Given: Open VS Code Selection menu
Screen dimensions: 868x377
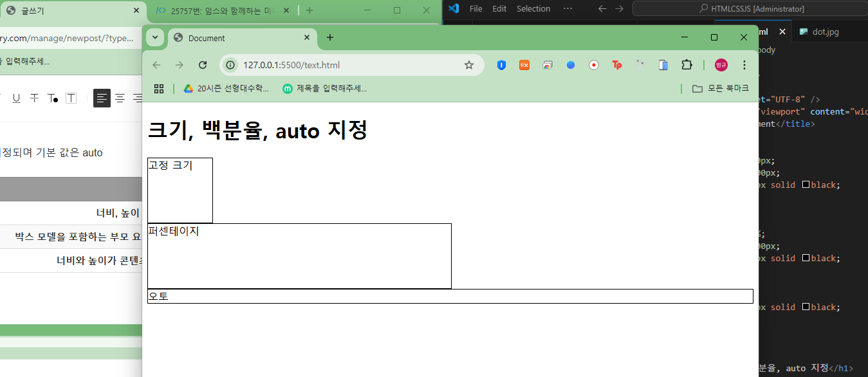Looking at the screenshot, I should tap(533, 8).
